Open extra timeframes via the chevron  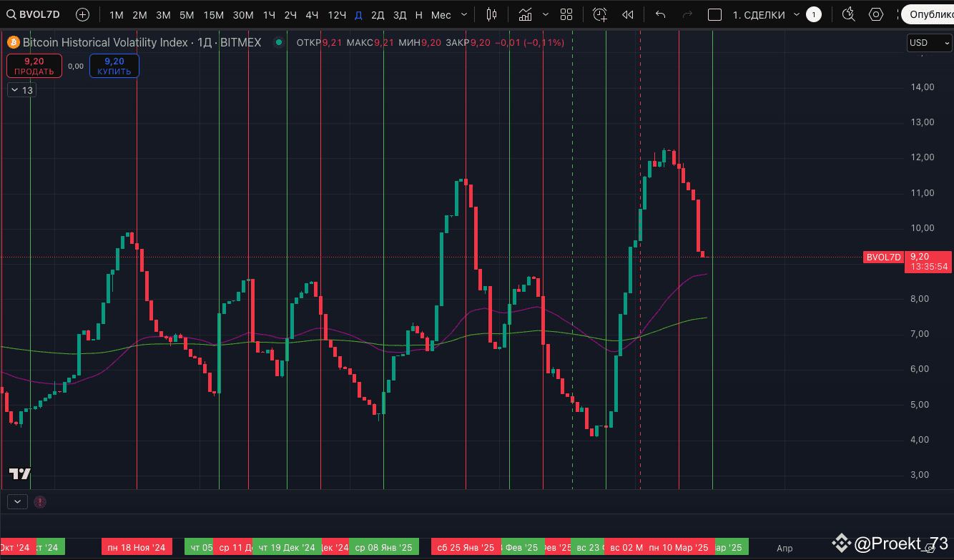(x=463, y=14)
